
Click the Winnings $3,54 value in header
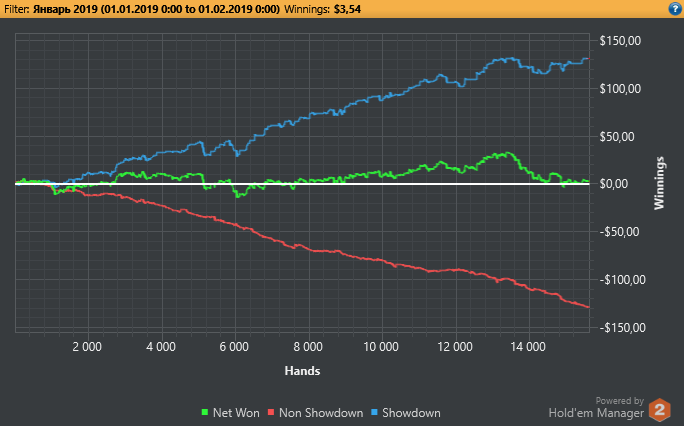[347, 9]
